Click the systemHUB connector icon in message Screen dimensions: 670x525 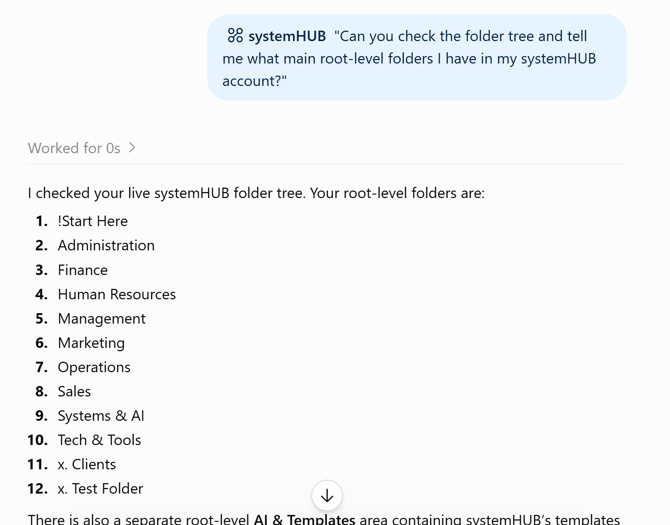(x=235, y=35)
